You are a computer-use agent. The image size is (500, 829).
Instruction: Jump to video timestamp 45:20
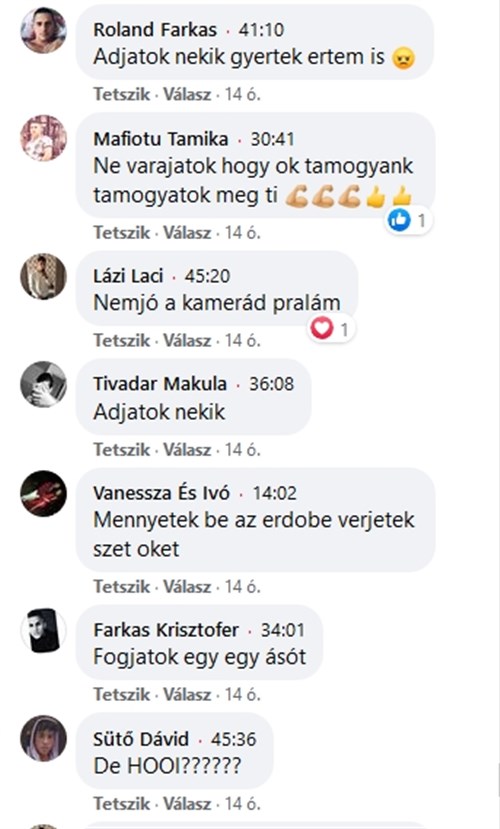(x=207, y=276)
